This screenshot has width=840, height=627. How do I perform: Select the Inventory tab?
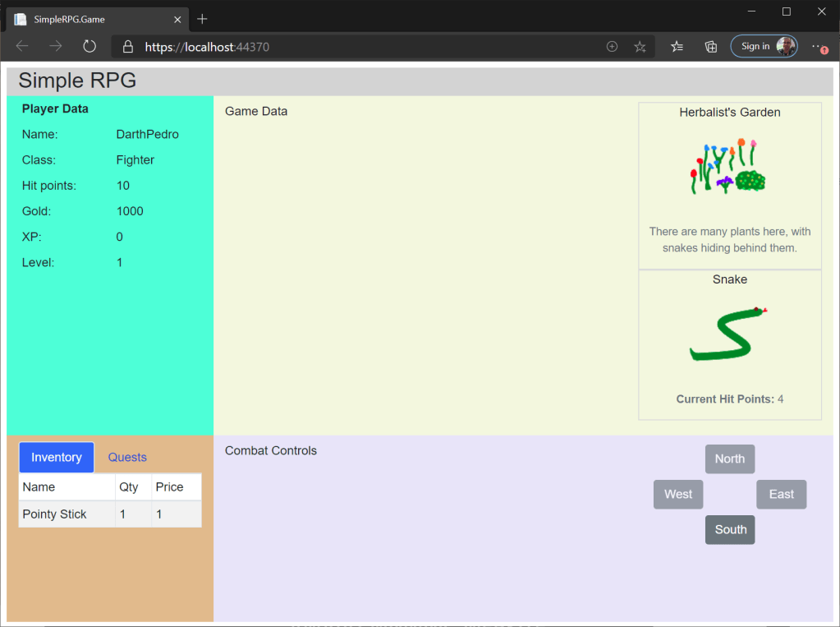point(57,457)
